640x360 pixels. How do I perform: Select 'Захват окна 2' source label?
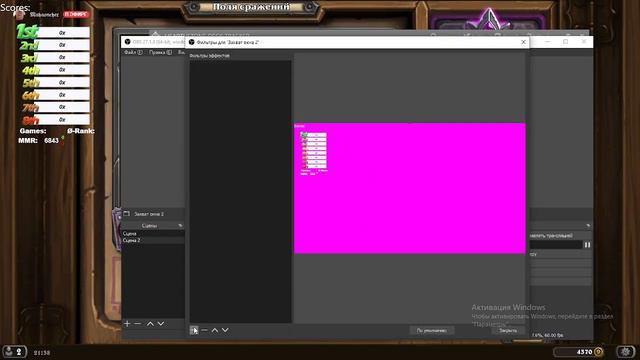pos(149,214)
